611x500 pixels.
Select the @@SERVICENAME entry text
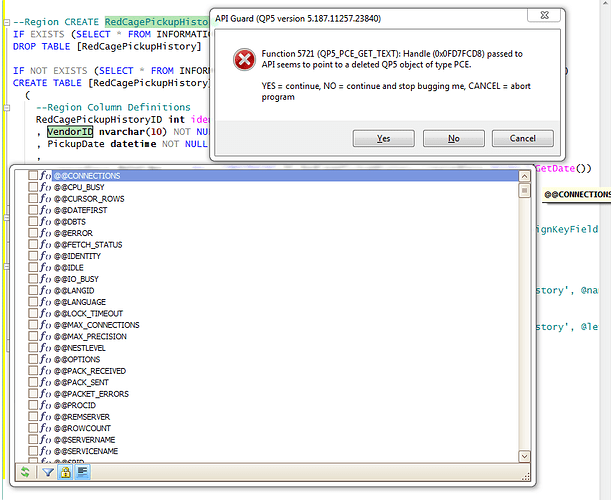(x=86, y=451)
